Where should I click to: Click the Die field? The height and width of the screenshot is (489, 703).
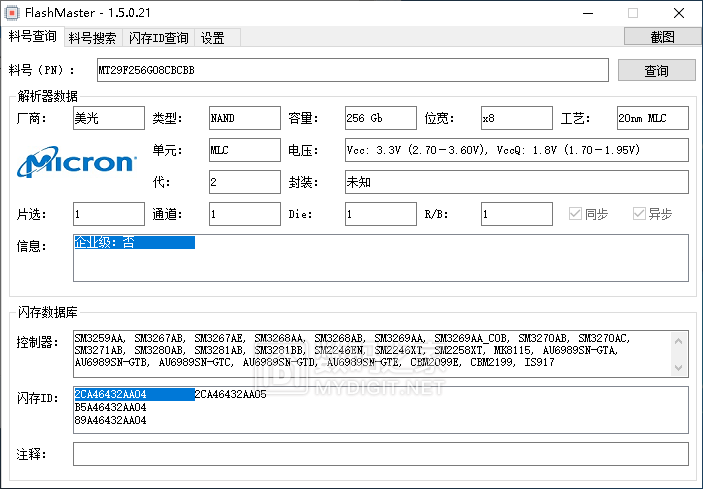click(381, 214)
